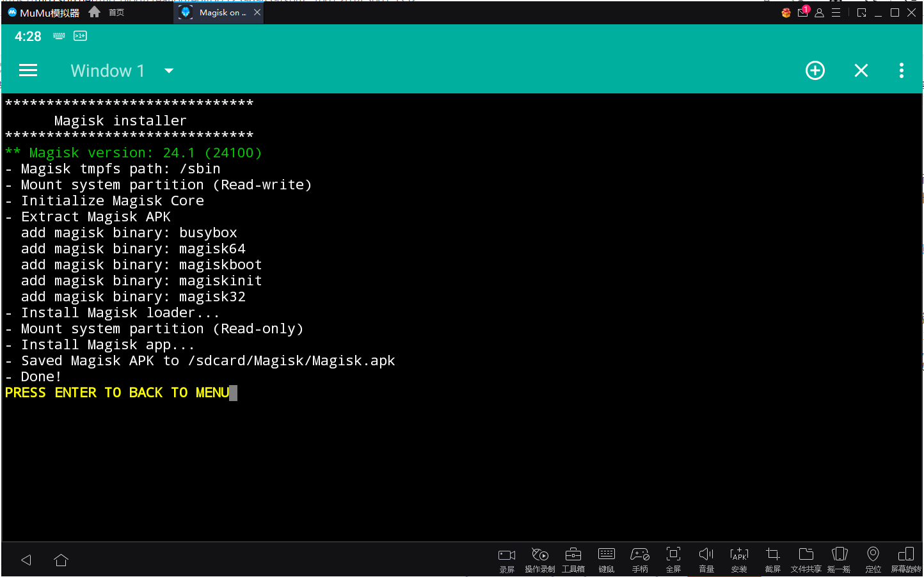
Task: Tap the Android home button
Action: click(61, 560)
